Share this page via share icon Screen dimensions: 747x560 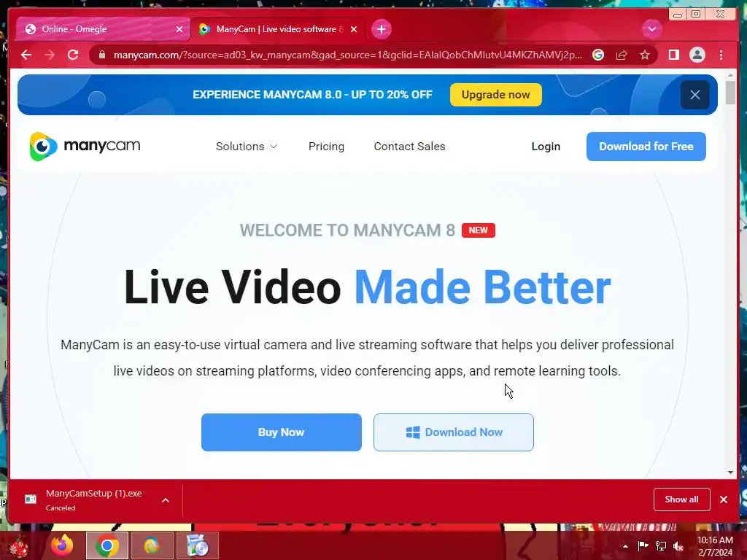622,55
